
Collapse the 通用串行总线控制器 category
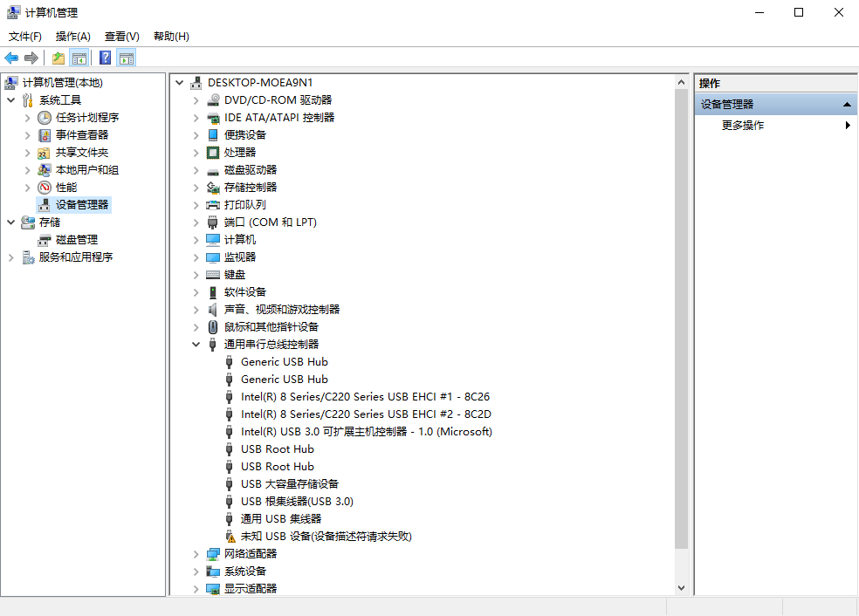(x=196, y=345)
